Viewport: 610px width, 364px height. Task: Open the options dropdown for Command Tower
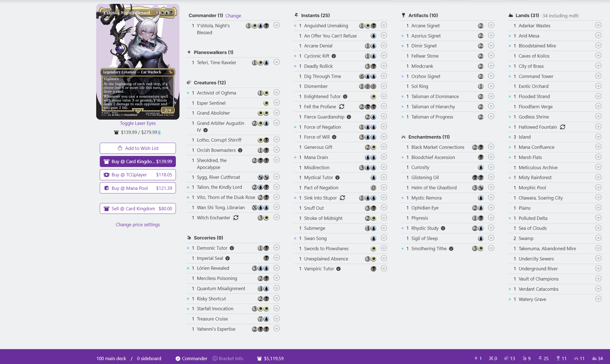pyautogui.click(x=598, y=76)
